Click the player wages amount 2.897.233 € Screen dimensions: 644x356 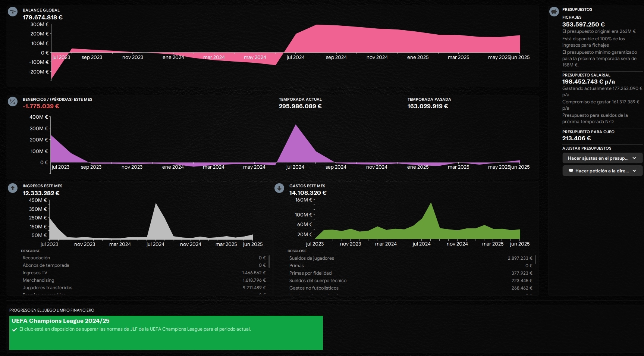tap(520, 258)
